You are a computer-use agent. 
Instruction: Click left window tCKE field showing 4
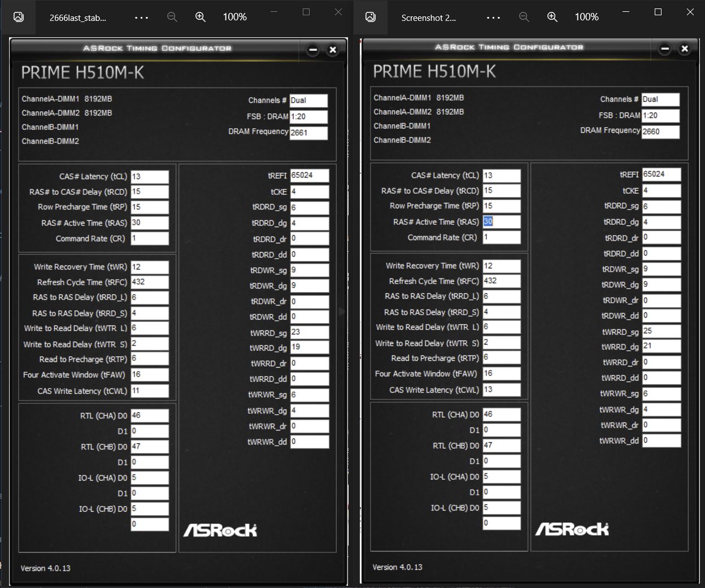click(x=310, y=191)
